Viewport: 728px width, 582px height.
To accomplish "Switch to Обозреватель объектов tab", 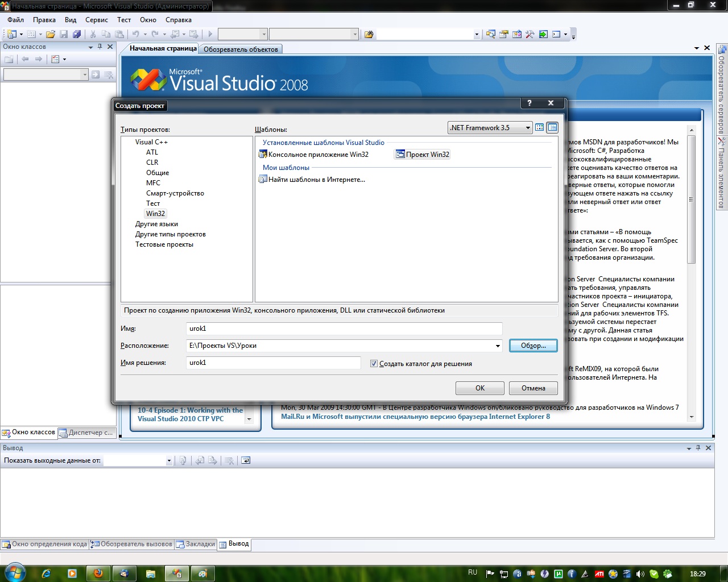I will coord(241,49).
